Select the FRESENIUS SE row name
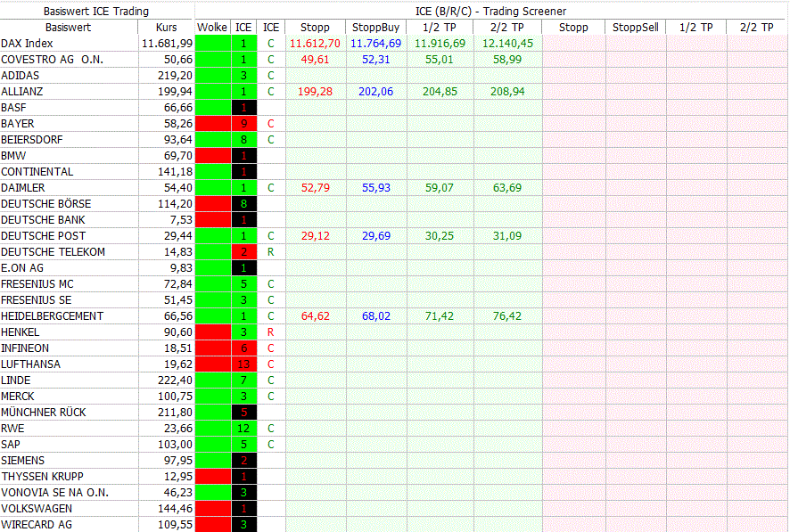This screenshot has width=790, height=532. pyautogui.click(x=37, y=300)
